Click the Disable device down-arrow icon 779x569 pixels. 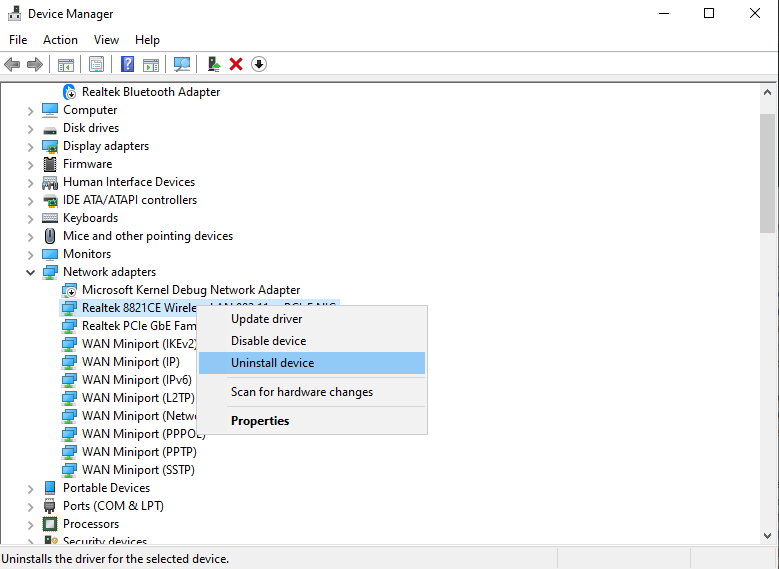259,64
